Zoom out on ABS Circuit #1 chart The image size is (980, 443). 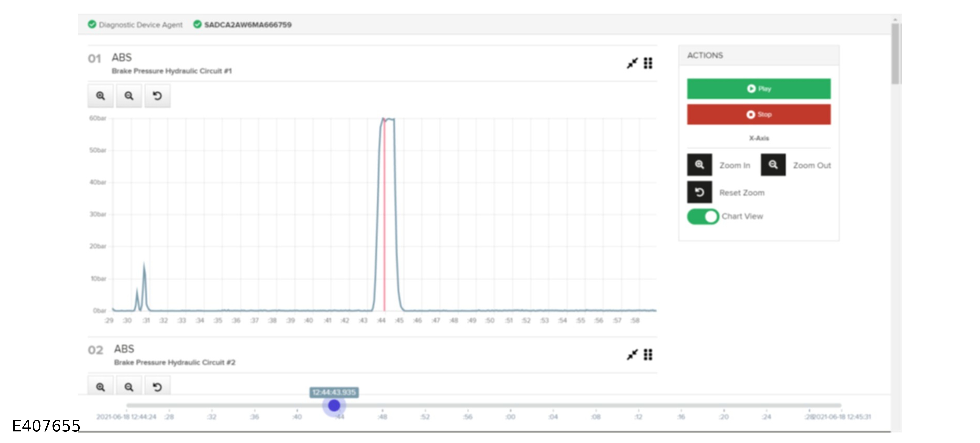tap(129, 96)
